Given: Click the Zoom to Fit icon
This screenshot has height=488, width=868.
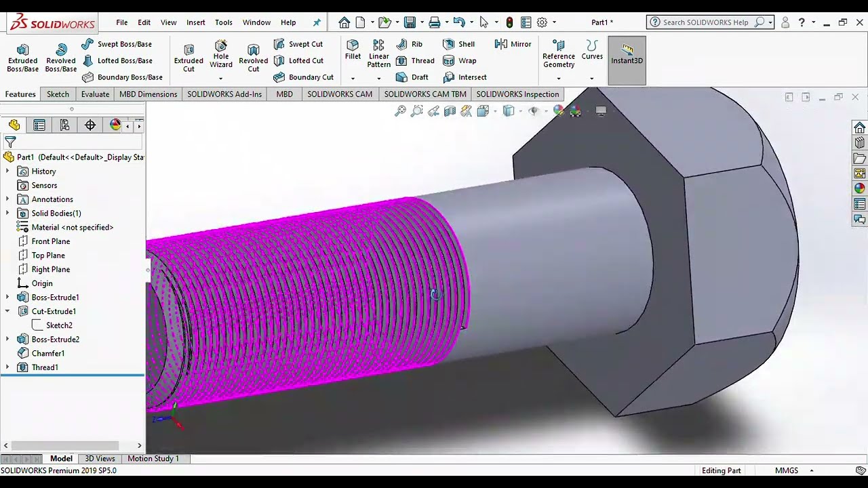Looking at the screenshot, I should [400, 111].
